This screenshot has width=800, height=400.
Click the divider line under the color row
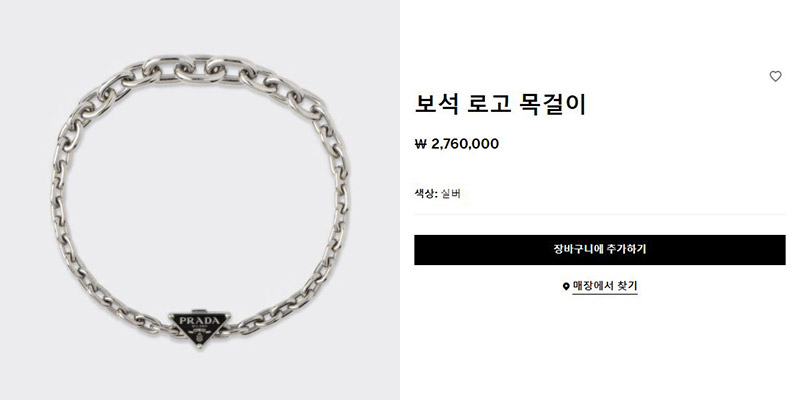(599, 214)
